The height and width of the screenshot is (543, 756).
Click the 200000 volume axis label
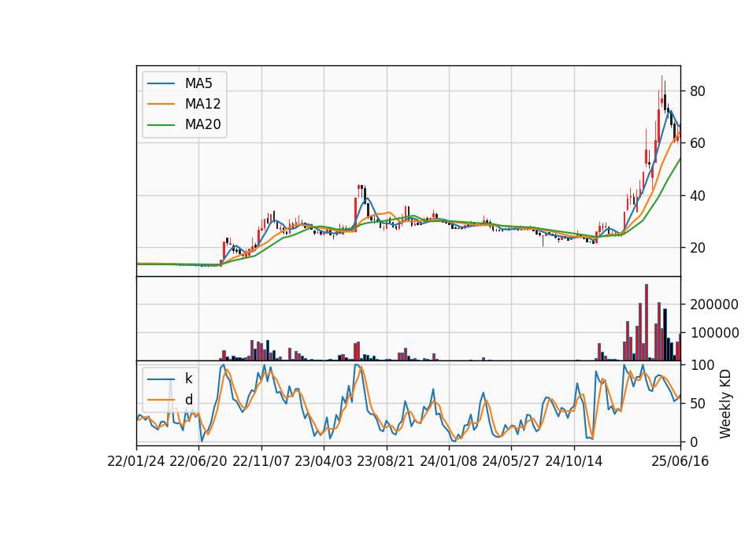714,305
